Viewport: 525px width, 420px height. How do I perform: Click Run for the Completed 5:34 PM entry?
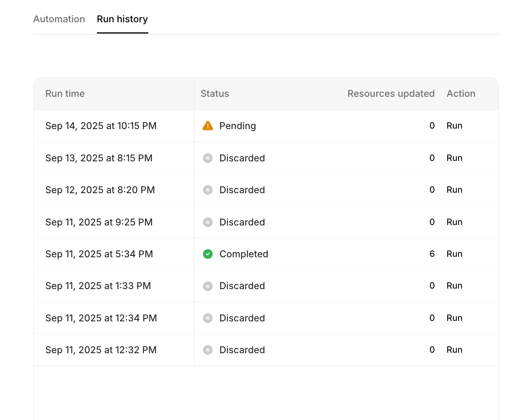[x=454, y=254]
